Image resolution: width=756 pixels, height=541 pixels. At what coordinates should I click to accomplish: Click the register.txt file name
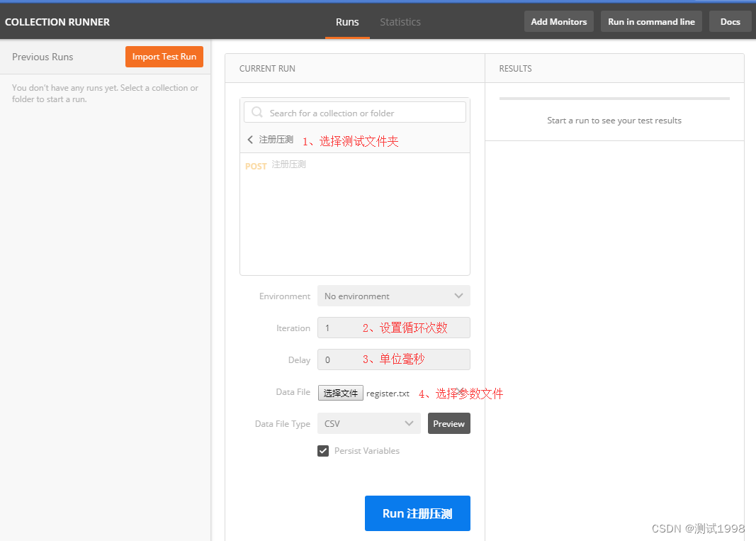pyautogui.click(x=388, y=394)
